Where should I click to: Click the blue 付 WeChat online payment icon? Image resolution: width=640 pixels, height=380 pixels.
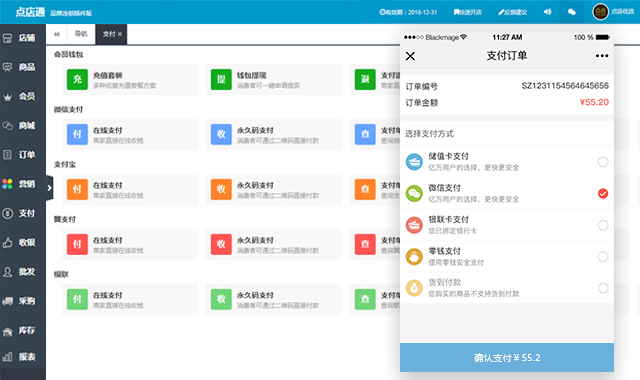coord(77,134)
